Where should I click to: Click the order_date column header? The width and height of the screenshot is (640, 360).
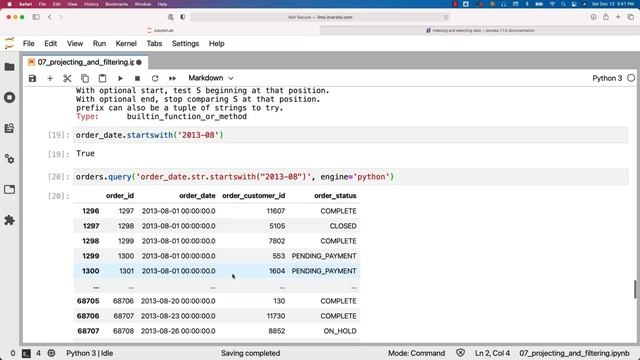coord(197,196)
